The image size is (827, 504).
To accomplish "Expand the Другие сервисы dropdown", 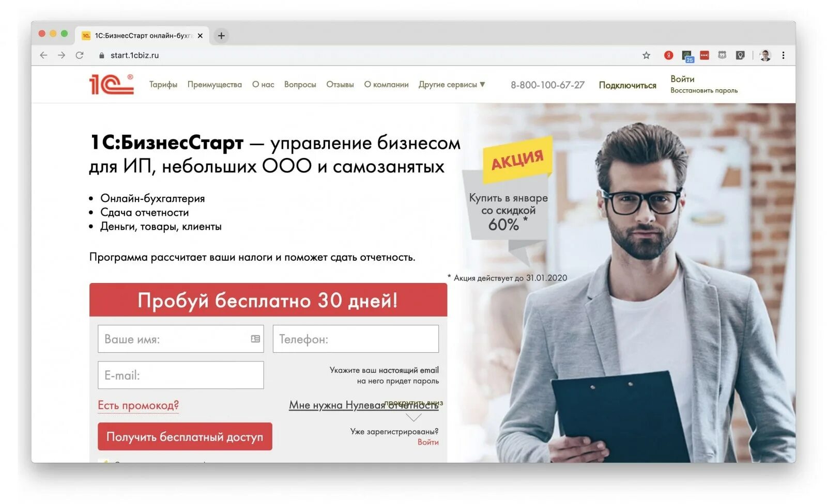I will (x=452, y=84).
